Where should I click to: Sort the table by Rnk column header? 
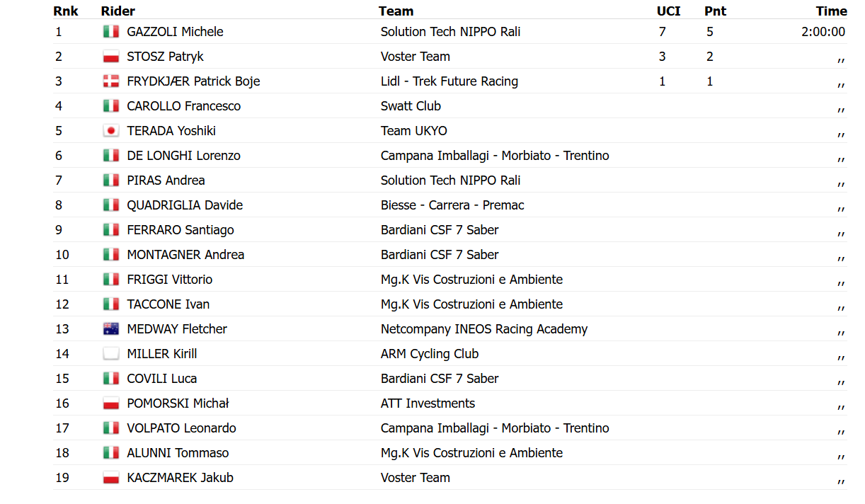click(x=66, y=11)
